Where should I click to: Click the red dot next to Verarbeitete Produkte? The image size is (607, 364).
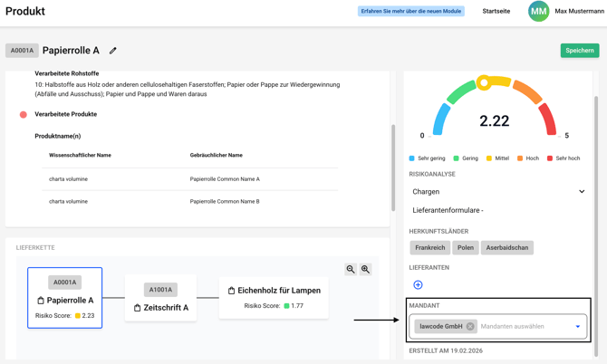pyautogui.click(x=24, y=115)
